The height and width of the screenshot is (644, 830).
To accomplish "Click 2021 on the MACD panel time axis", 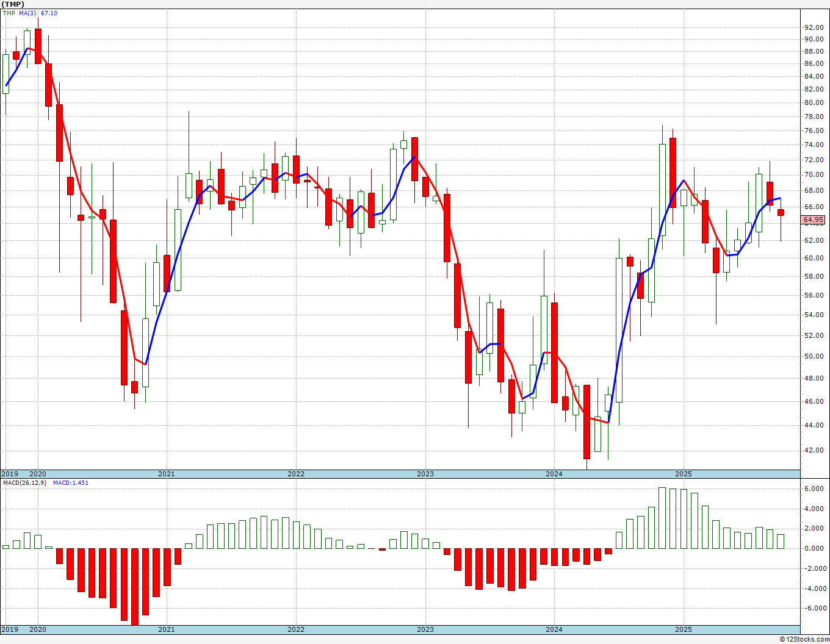I will click(x=167, y=629).
